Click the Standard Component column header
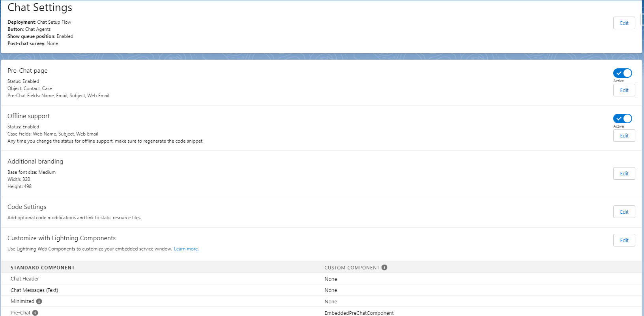644x316 pixels. tap(43, 268)
